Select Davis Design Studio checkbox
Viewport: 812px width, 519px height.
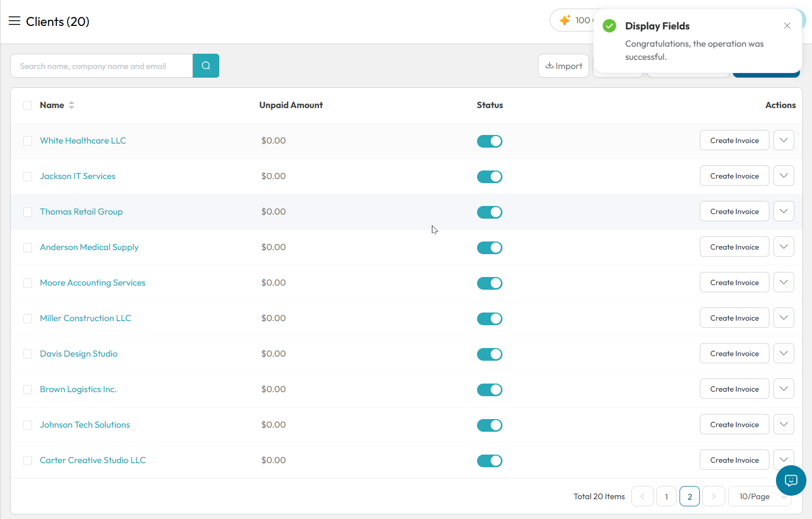point(28,354)
